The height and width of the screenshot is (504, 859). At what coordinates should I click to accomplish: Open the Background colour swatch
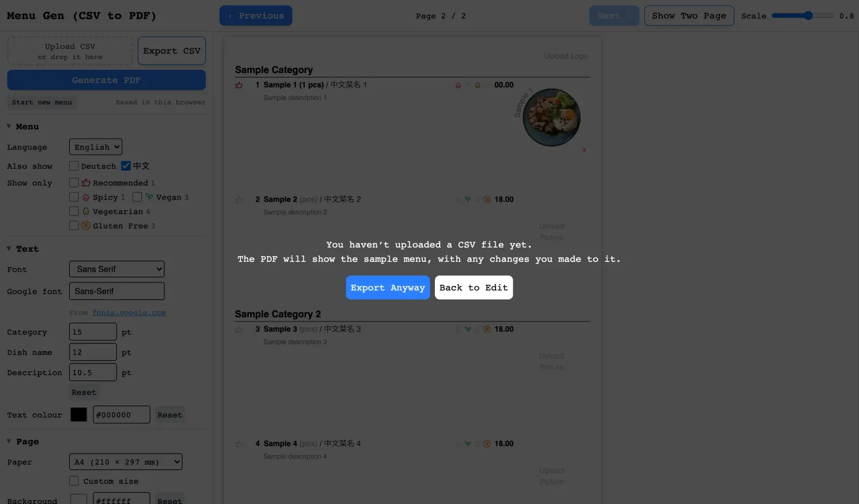[78, 500]
